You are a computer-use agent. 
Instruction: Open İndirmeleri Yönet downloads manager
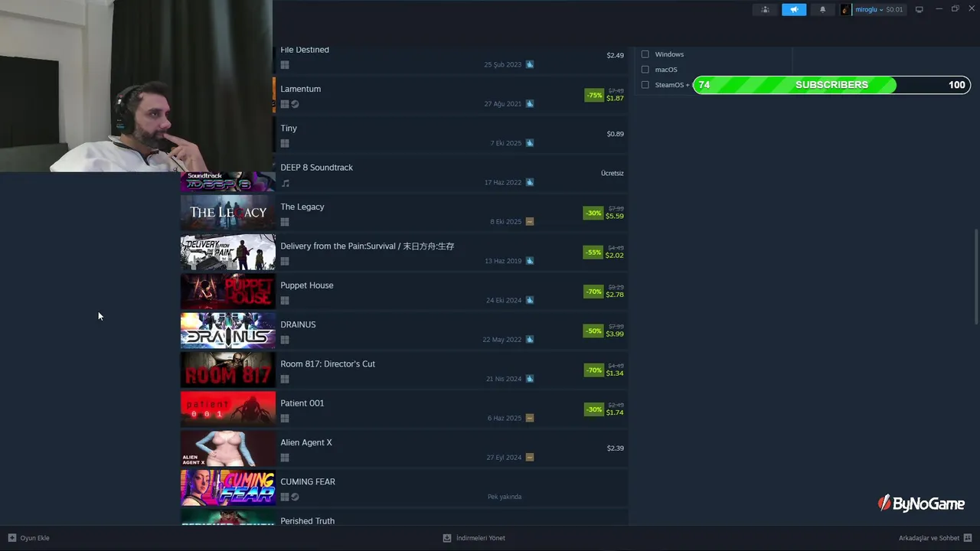(x=474, y=538)
